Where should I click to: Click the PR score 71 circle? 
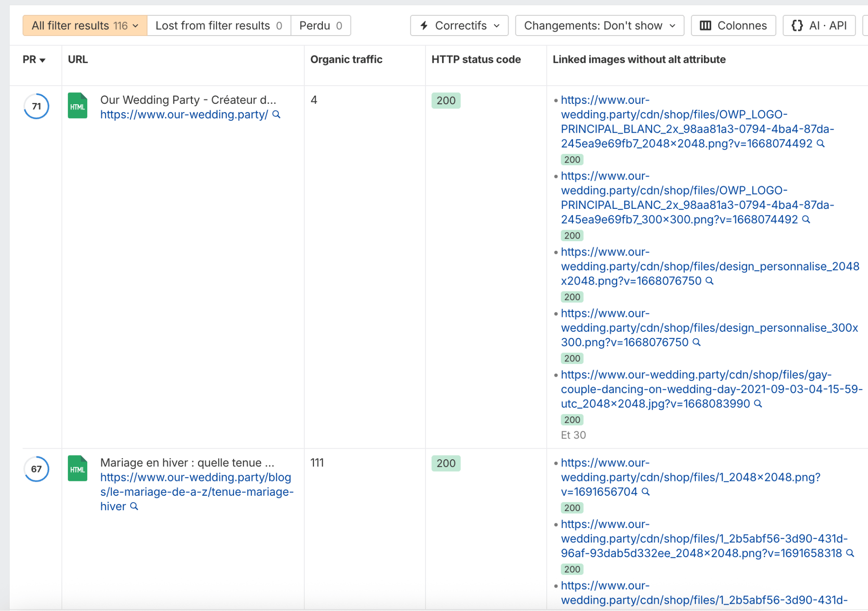pyautogui.click(x=36, y=106)
